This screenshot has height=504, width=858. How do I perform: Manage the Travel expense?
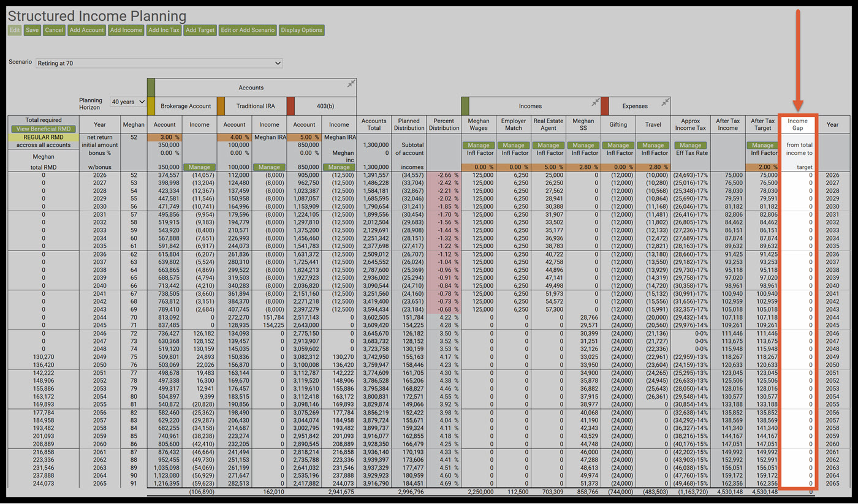click(x=653, y=145)
